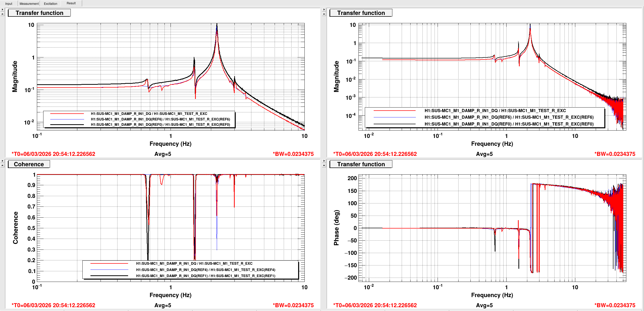Select the Result tab
Viewport: 644px width, 311px height.
point(71,3)
